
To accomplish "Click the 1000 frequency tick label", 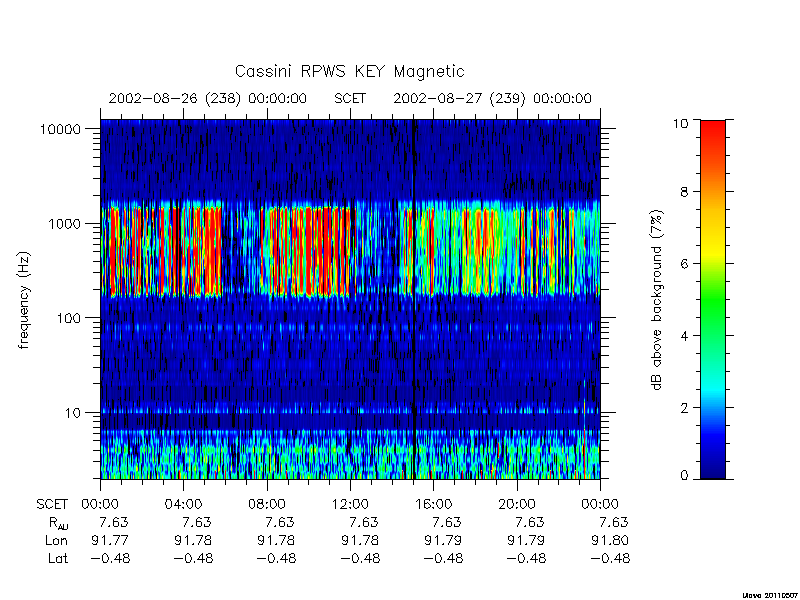I will (x=64, y=223).
